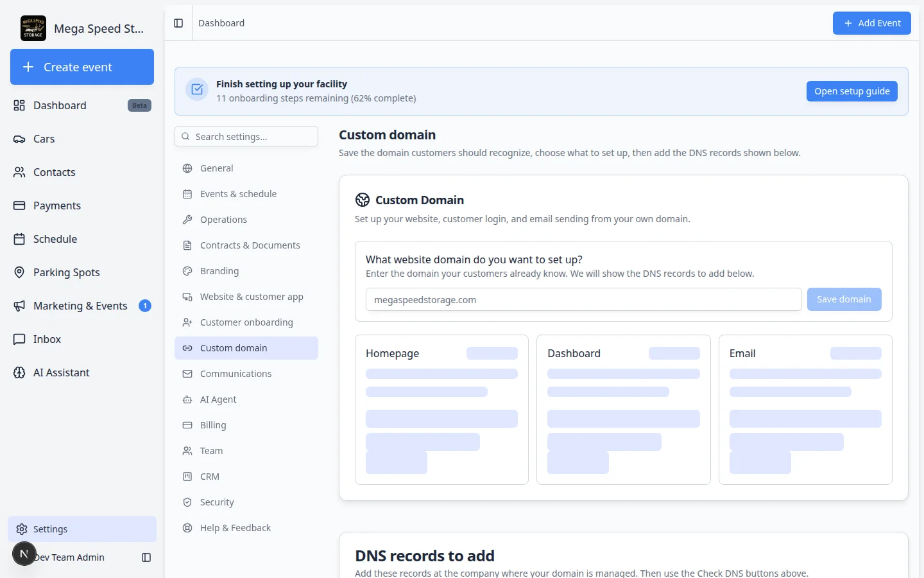The image size is (924, 578).
Task: Click the Save domain button
Action: coord(844,299)
